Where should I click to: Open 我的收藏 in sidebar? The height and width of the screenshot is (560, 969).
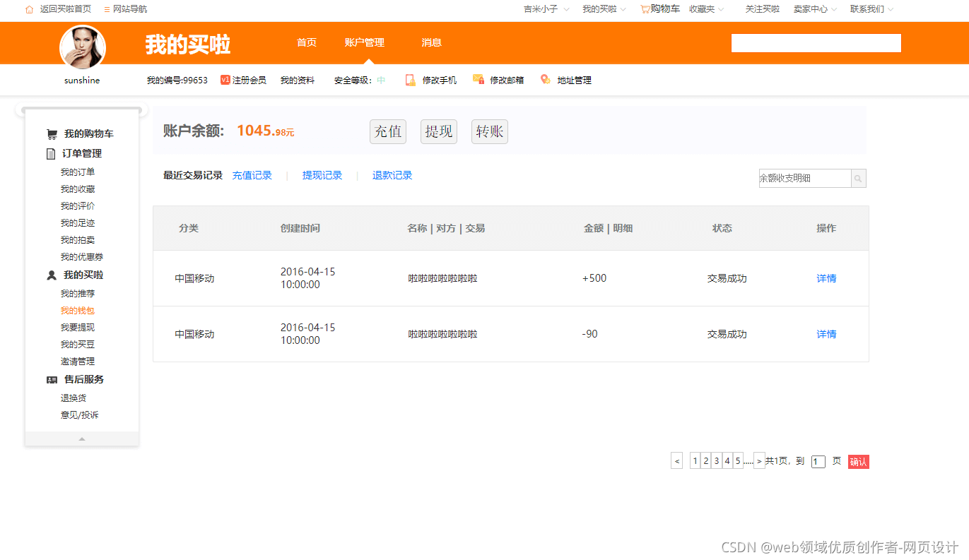coord(78,189)
